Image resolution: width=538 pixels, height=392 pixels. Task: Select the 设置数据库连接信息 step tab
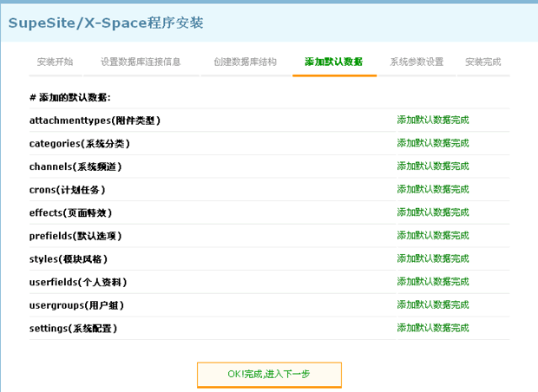click(x=141, y=62)
